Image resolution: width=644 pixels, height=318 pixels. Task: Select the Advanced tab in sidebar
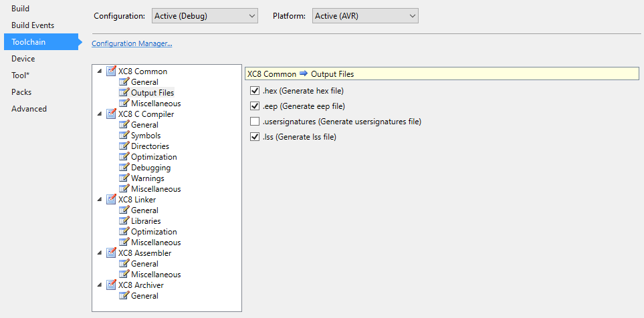pyautogui.click(x=29, y=109)
